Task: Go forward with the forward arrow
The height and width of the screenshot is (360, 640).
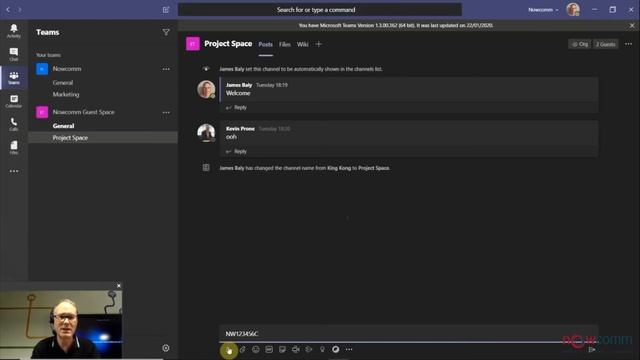Action: [x=20, y=9]
